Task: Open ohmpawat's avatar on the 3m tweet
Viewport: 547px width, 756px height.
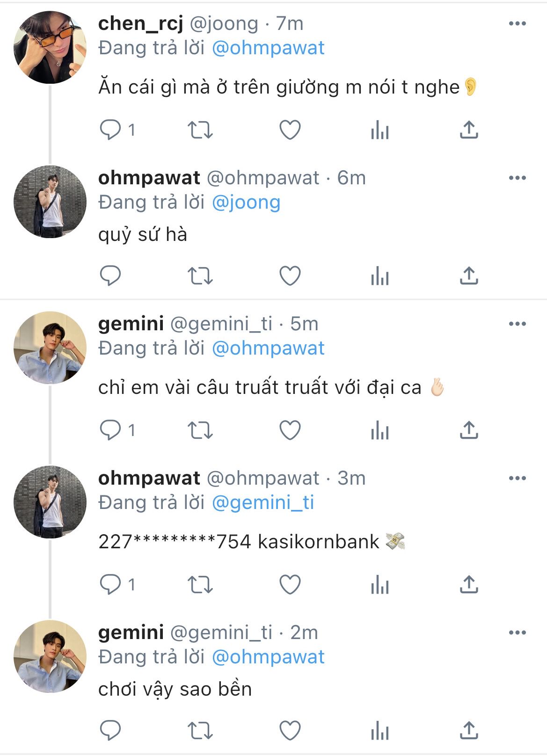Action: pyautogui.click(x=50, y=502)
